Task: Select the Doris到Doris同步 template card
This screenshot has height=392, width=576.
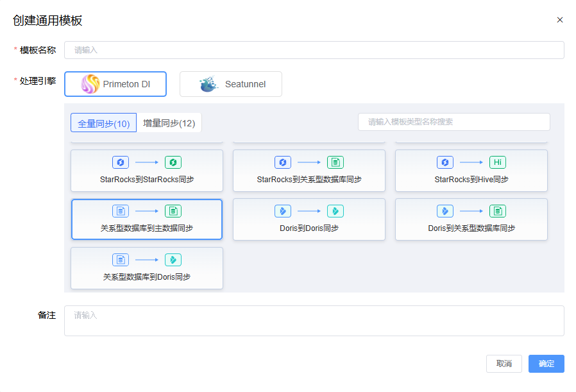Action: tap(309, 219)
